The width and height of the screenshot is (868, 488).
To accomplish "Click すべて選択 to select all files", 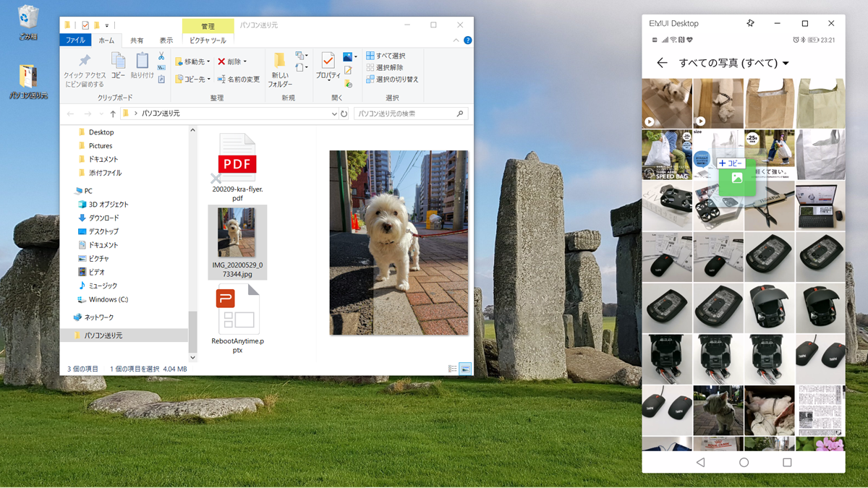I will pyautogui.click(x=386, y=56).
